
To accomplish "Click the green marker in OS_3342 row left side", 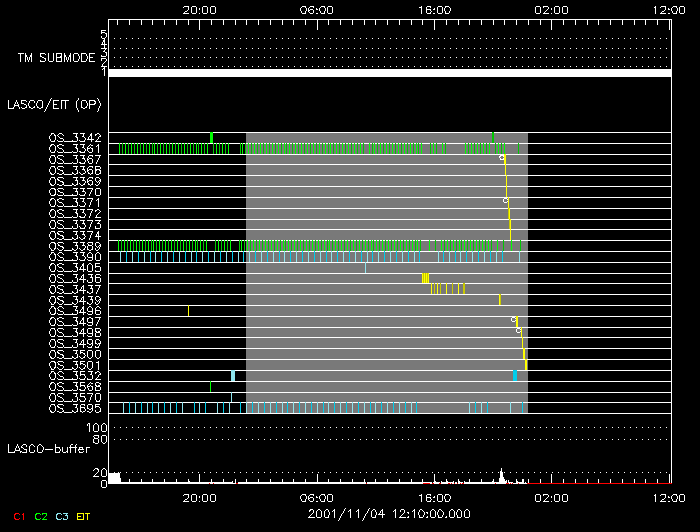I will click(x=211, y=138).
